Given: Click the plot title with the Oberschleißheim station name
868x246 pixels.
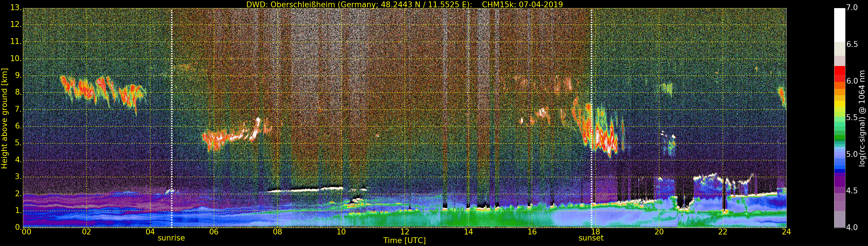Looking at the screenshot, I should [x=404, y=4].
